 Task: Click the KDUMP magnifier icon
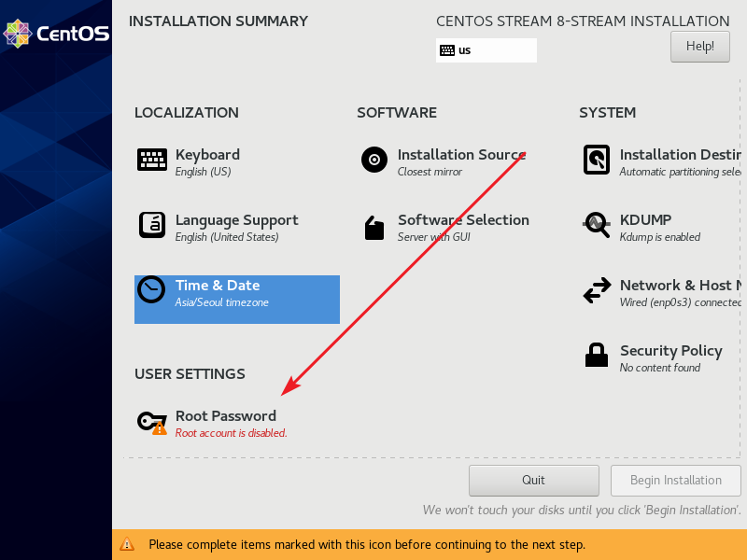point(597,225)
